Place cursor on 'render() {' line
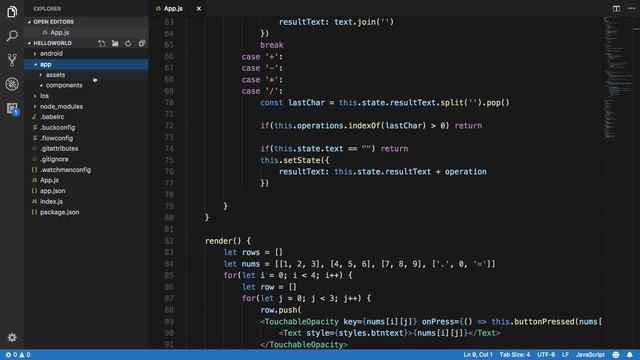 tap(228, 241)
